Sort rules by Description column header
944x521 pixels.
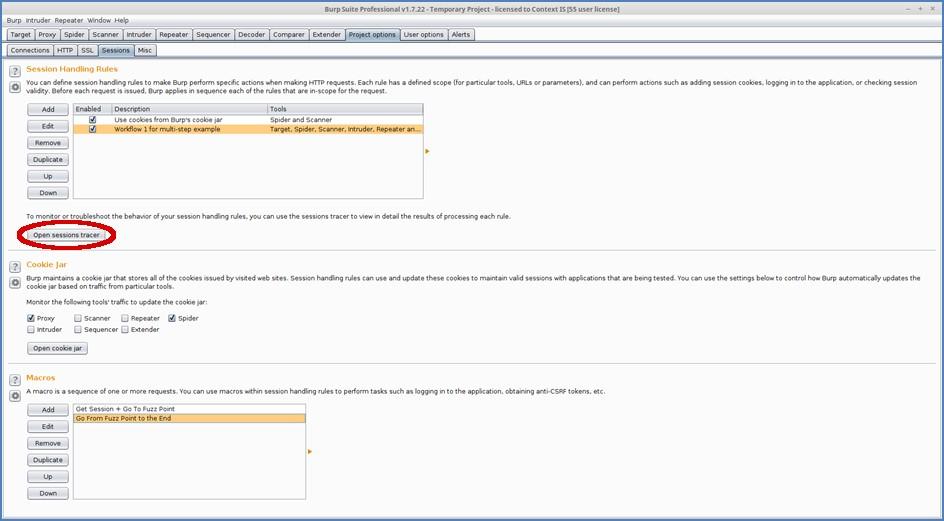[x=190, y=109]
